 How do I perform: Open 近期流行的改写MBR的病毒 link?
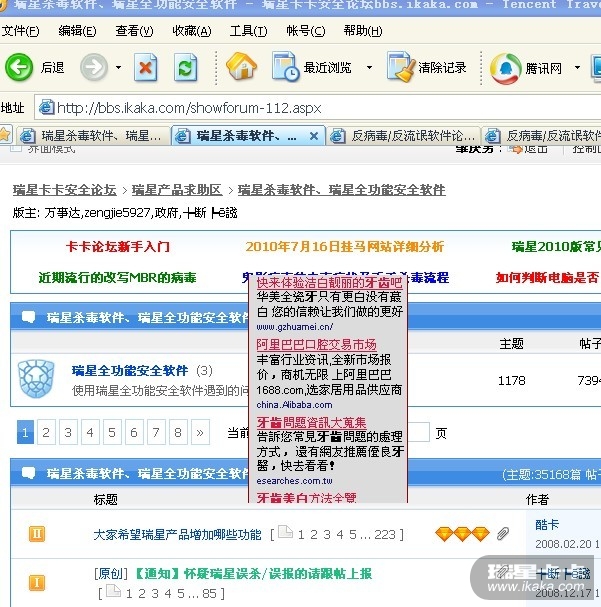tap(117, 278)
